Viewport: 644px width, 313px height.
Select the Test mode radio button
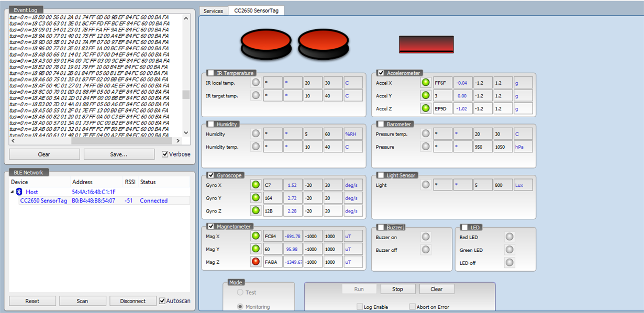(240, 292)
